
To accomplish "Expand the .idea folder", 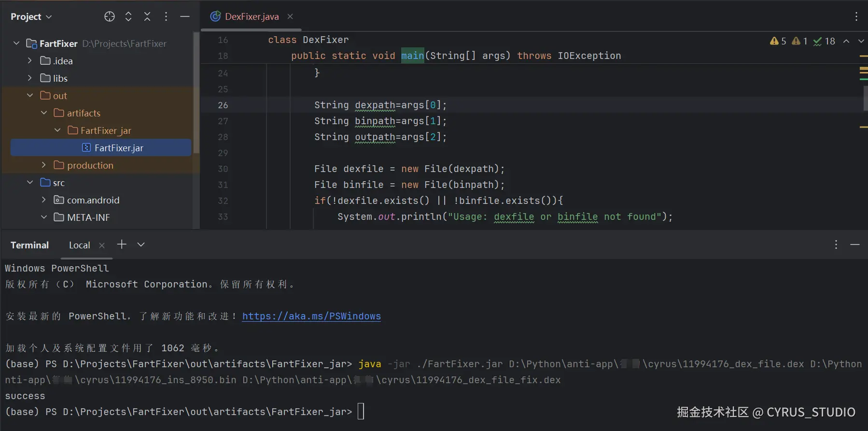I will pos(30,61).
